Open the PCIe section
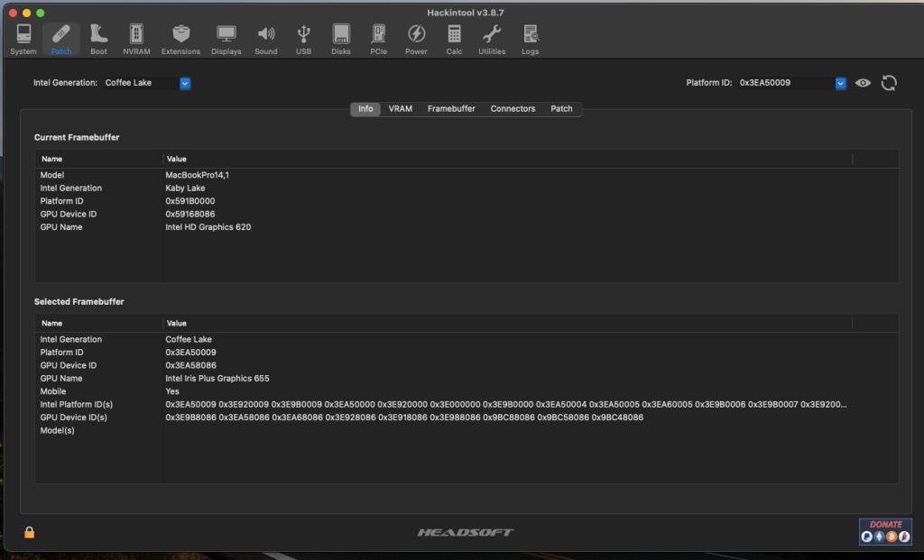Viewport: 924px width, 560px height. coord(378,39)
